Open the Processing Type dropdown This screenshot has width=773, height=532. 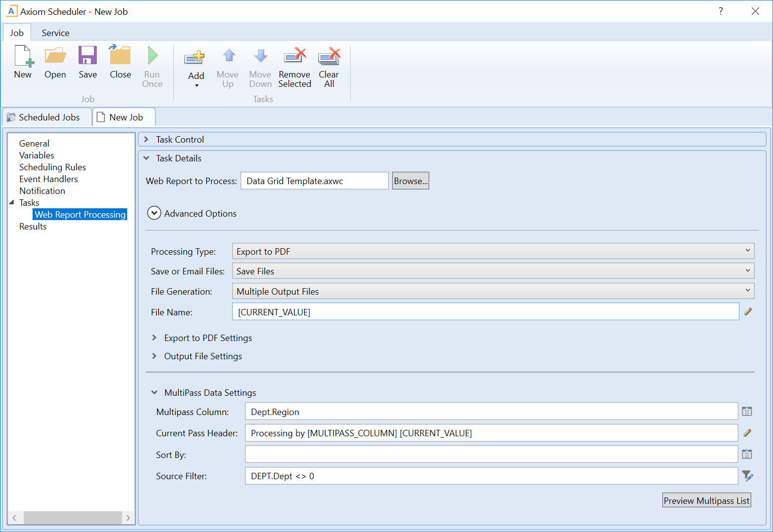(492, 251)
